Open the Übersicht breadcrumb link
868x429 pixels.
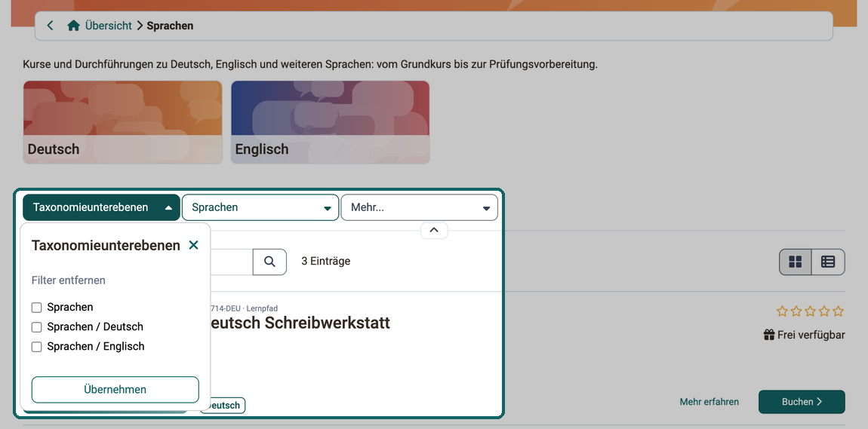tap(109, 26)
